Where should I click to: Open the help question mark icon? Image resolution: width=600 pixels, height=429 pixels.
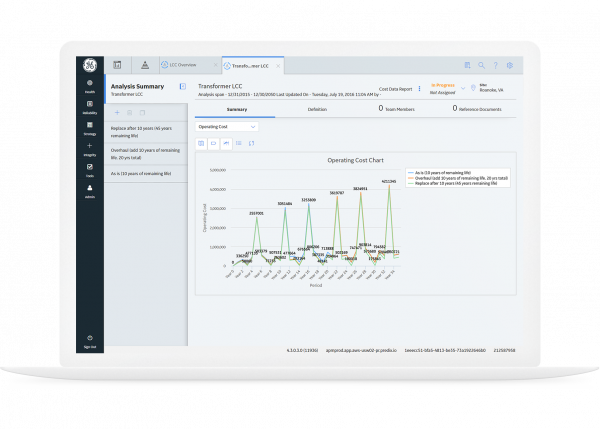click(x=495, y=66)
